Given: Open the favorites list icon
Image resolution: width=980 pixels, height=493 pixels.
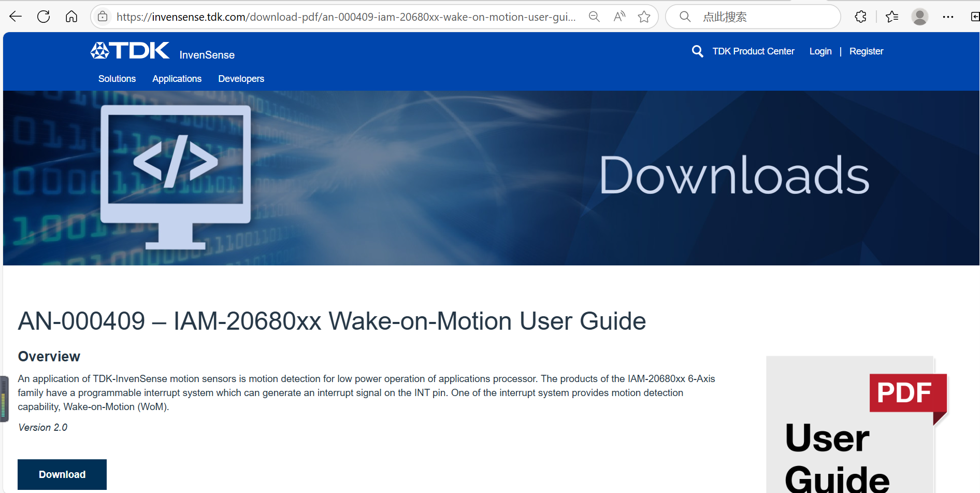Looking at the screenshot, I should point(892,17).
